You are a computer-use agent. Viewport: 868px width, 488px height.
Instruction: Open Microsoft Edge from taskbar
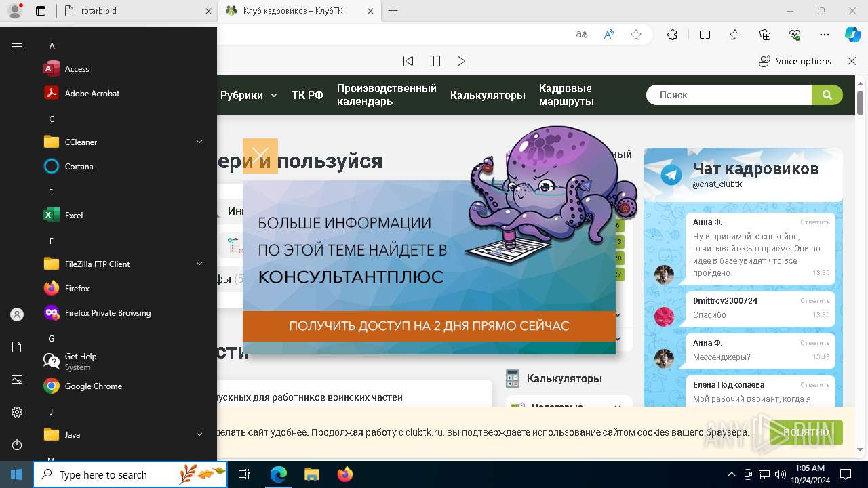[279, 474]
